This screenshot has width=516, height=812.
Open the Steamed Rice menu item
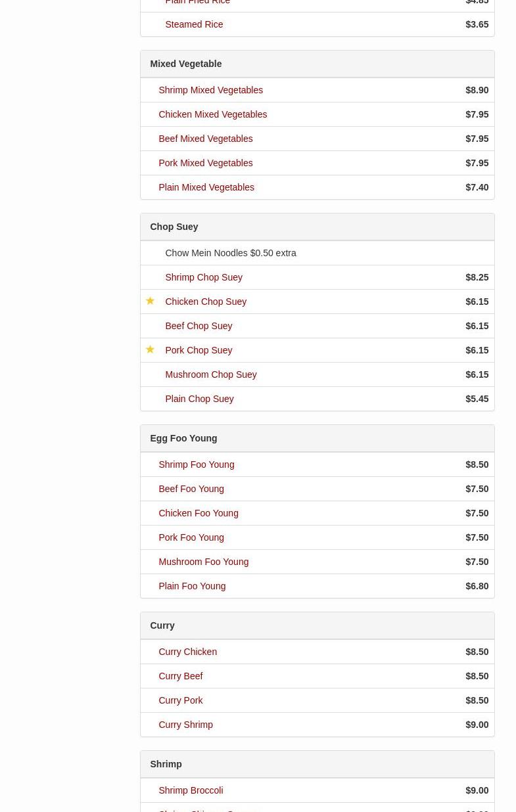tap(194, 24)
